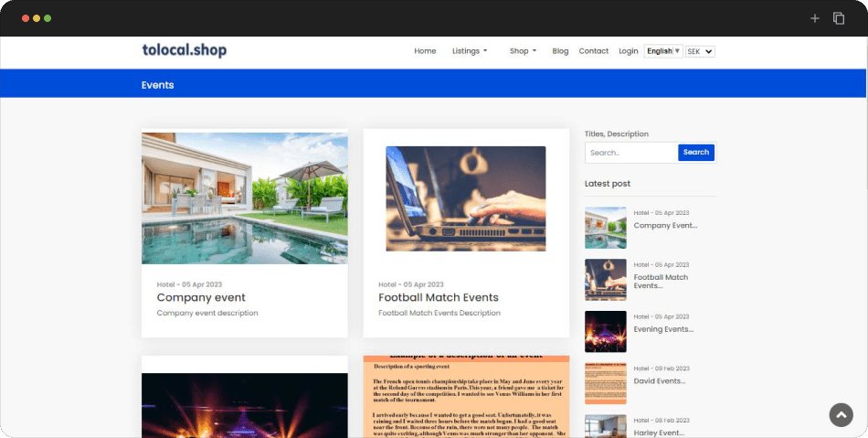Go to the Blog page
The width and height of the screenshot is (868, 438).
[560, 51]
